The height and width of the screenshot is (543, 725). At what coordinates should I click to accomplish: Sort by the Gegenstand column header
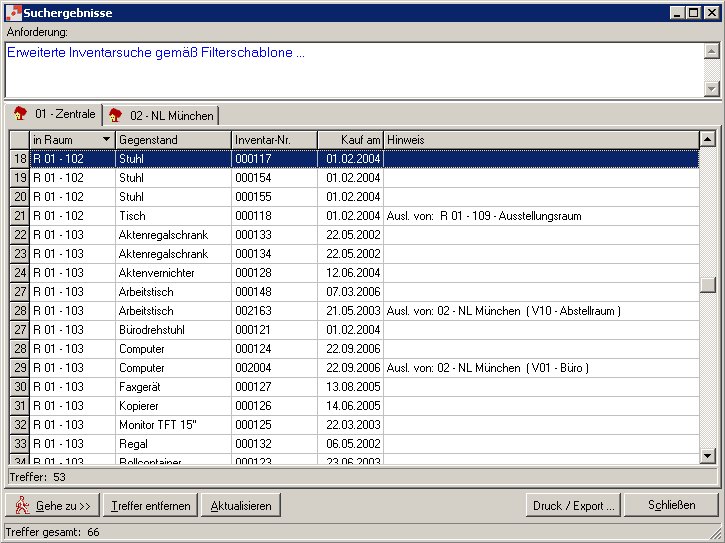173,140
